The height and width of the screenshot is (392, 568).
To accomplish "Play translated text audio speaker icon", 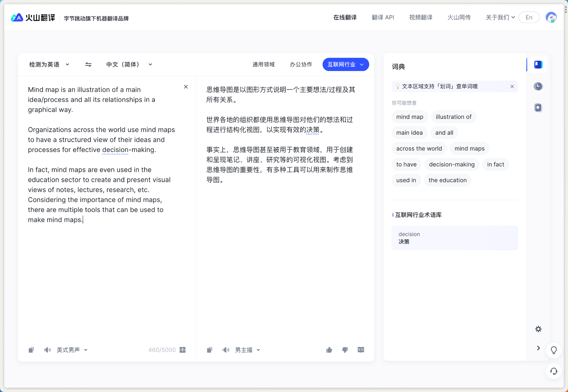I will click(226, 350).
